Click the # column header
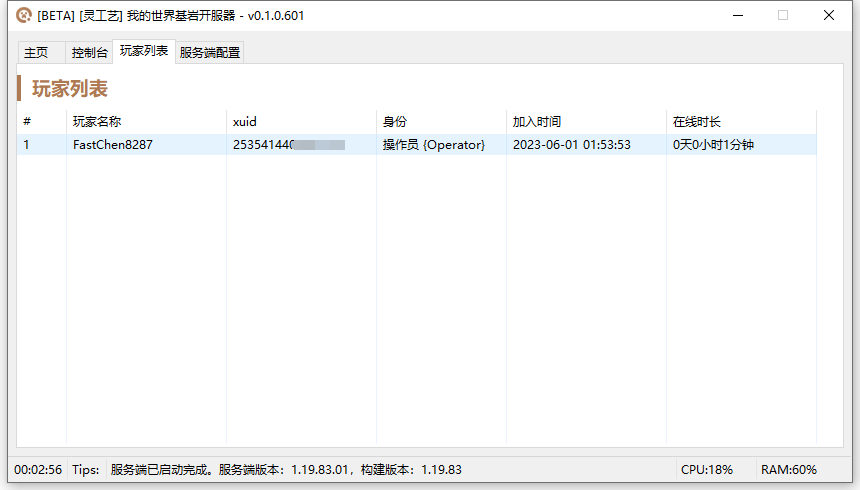 [27, 122]
